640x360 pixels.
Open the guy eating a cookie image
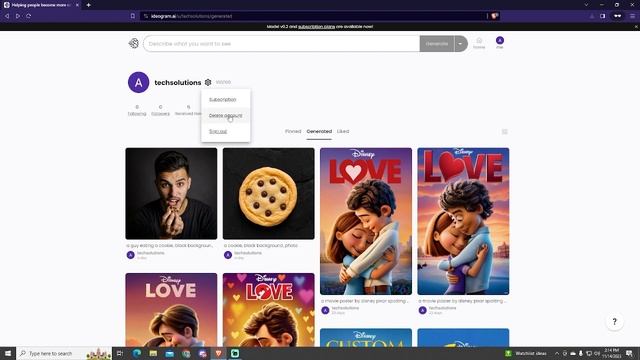tap(171, 193)
